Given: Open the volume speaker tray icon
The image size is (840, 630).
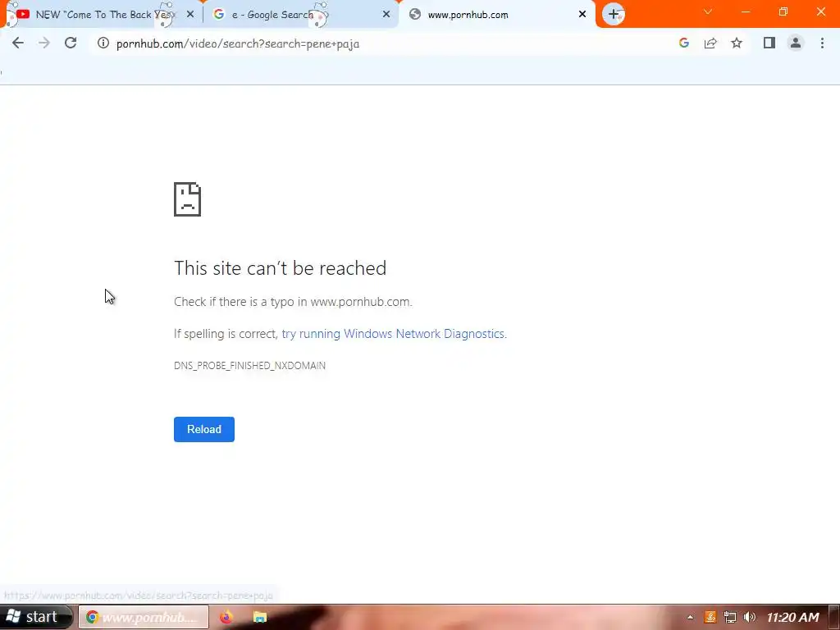Looking at the screenshot, I should point(750,617).
